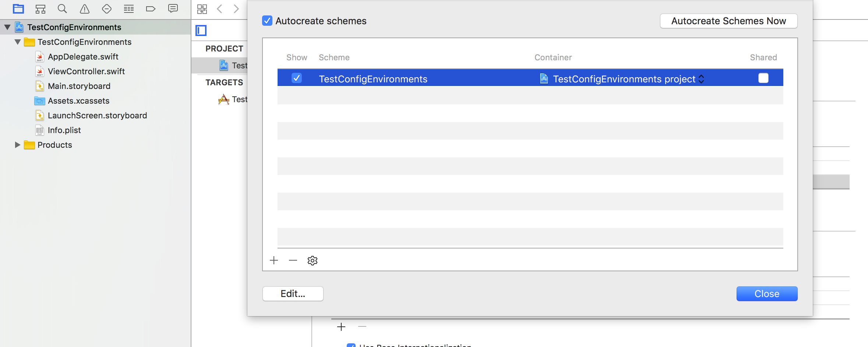This screenshot has width=868, height=347.
Task: Select the TestConfigEnvironments yellow folder row
Action: coord(85,42)
